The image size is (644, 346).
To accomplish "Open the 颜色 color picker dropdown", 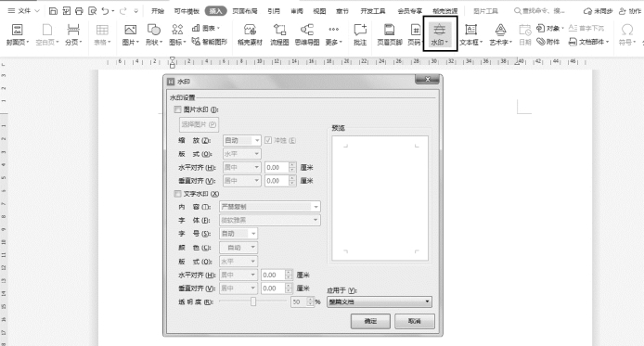I will pos(238,248).
